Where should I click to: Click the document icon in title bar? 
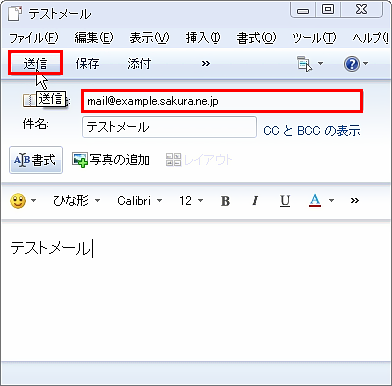[x=15, y=14]
